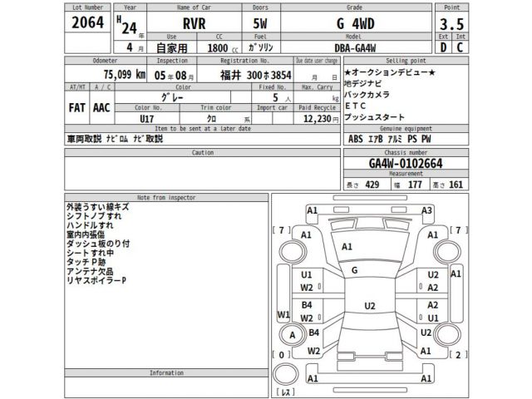
Task: Select lot number 2064
Action: [x=87, y=22]
